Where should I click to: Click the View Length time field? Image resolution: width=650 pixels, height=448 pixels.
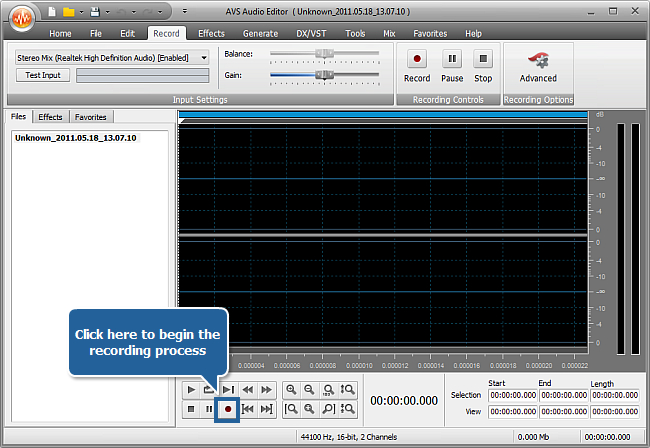[x=615, y=412]
